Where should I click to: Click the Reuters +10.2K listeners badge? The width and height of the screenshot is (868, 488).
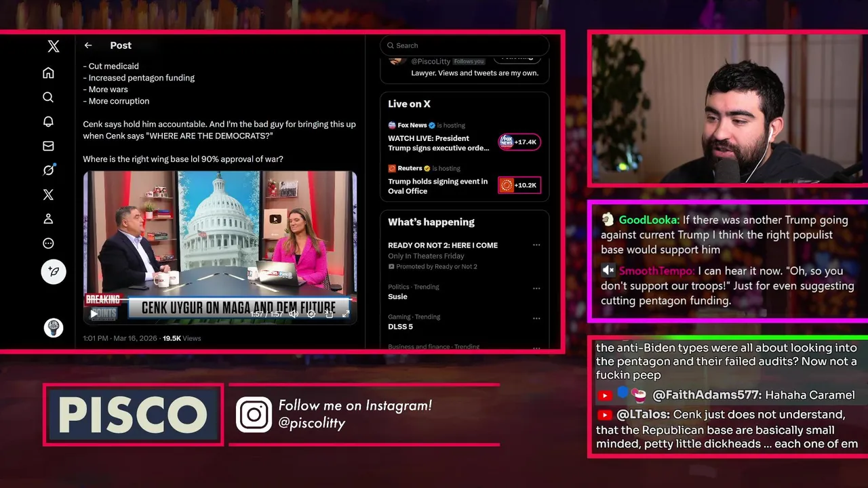click(x=519, y=185)
